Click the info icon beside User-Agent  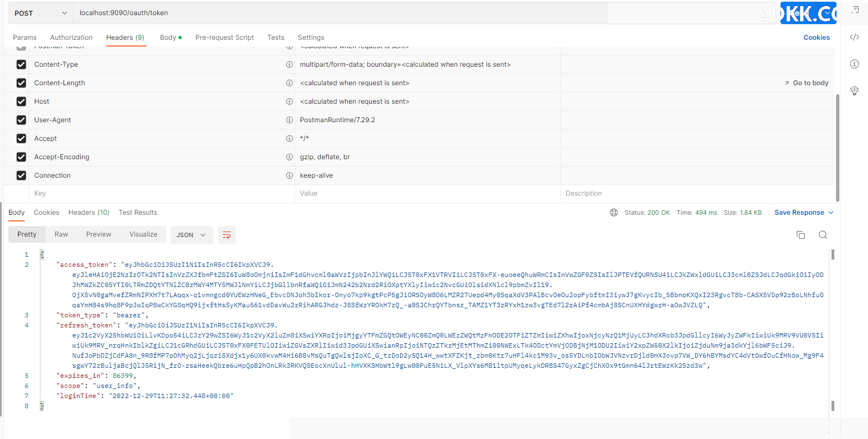point(290,120)
